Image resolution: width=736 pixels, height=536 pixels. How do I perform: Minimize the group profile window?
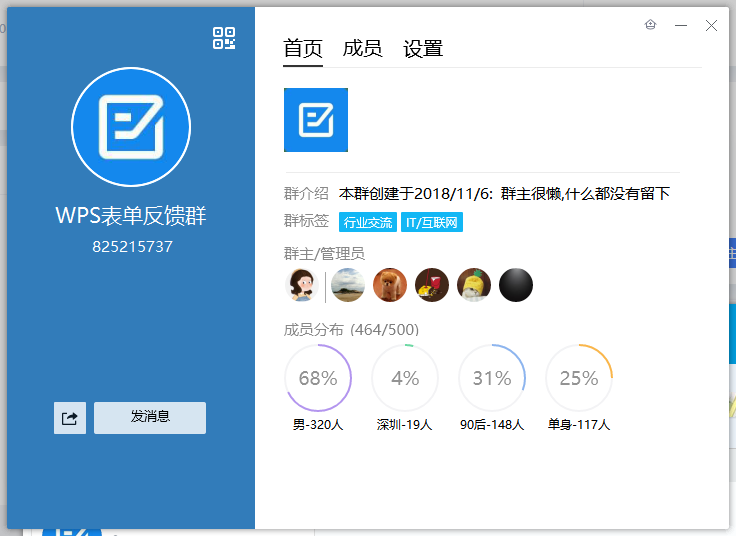[x=681, y=25]
